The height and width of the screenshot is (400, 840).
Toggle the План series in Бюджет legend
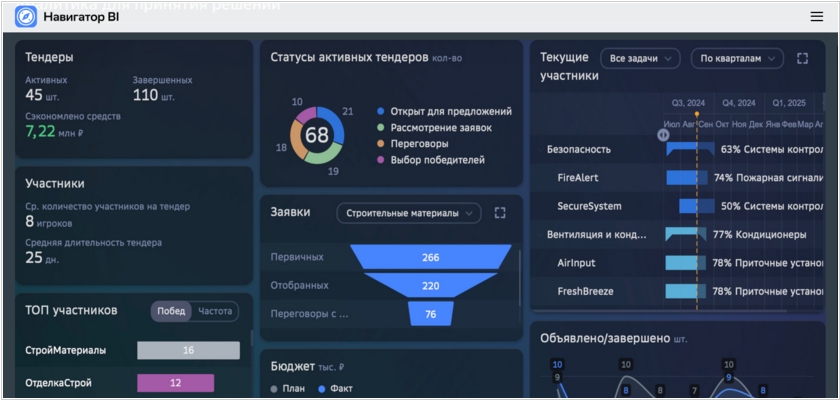288,388
